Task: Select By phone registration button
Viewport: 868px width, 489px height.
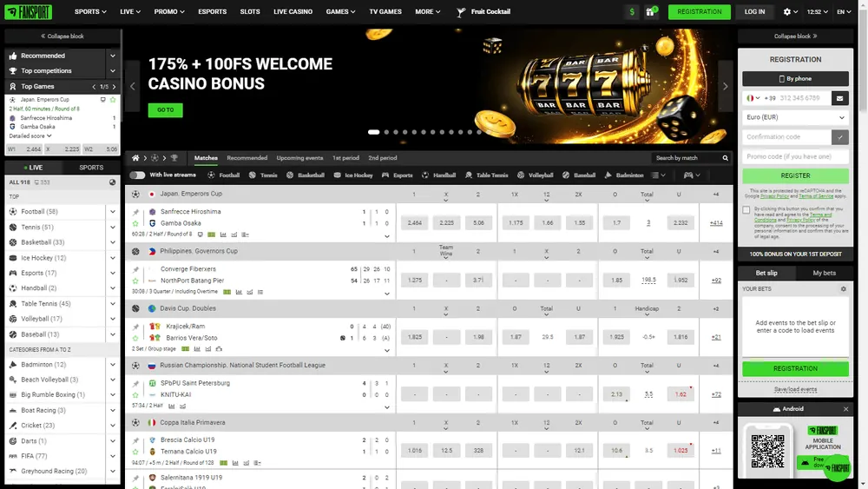Action: click(795, 79)
